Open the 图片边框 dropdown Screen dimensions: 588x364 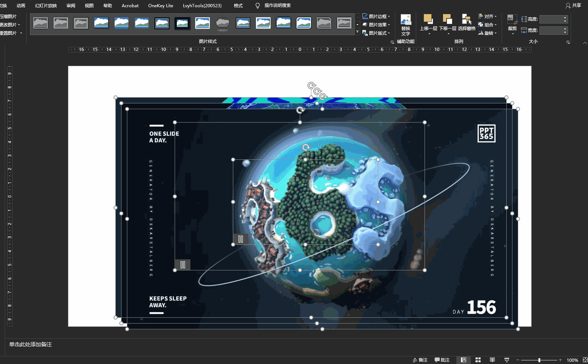click(x=376, y=16)
